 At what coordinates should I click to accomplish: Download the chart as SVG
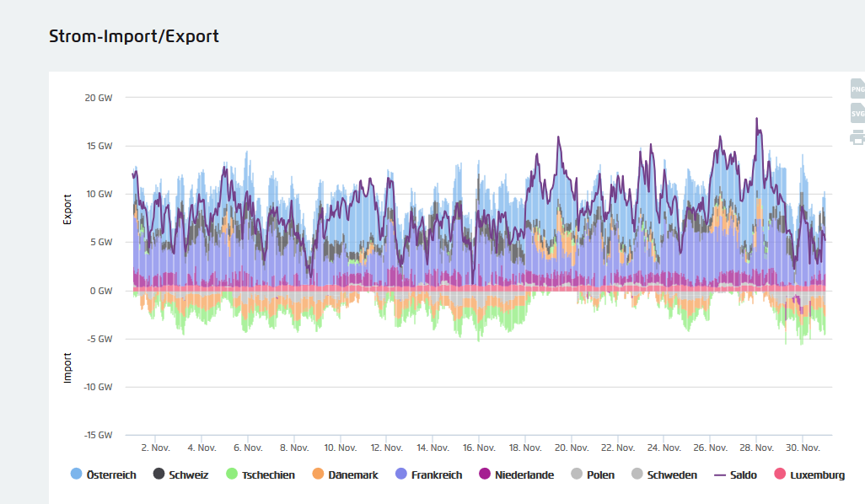[x=857, y=113]
